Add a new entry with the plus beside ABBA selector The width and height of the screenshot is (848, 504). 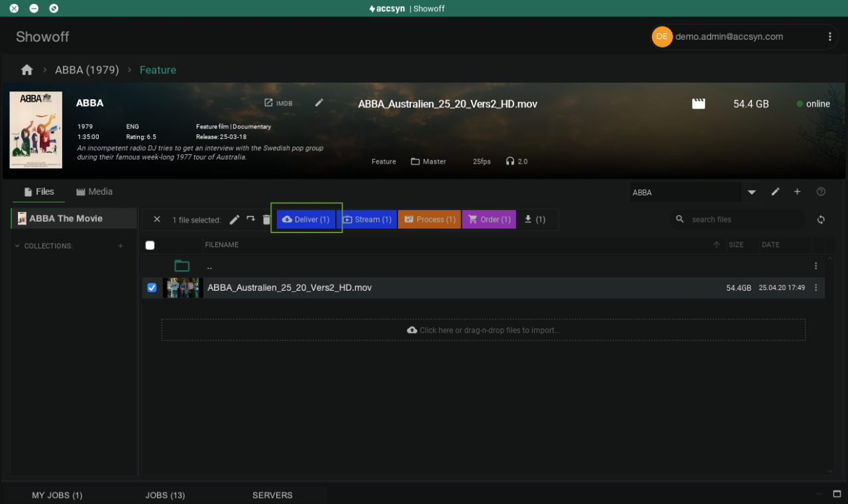pos(797,192)
